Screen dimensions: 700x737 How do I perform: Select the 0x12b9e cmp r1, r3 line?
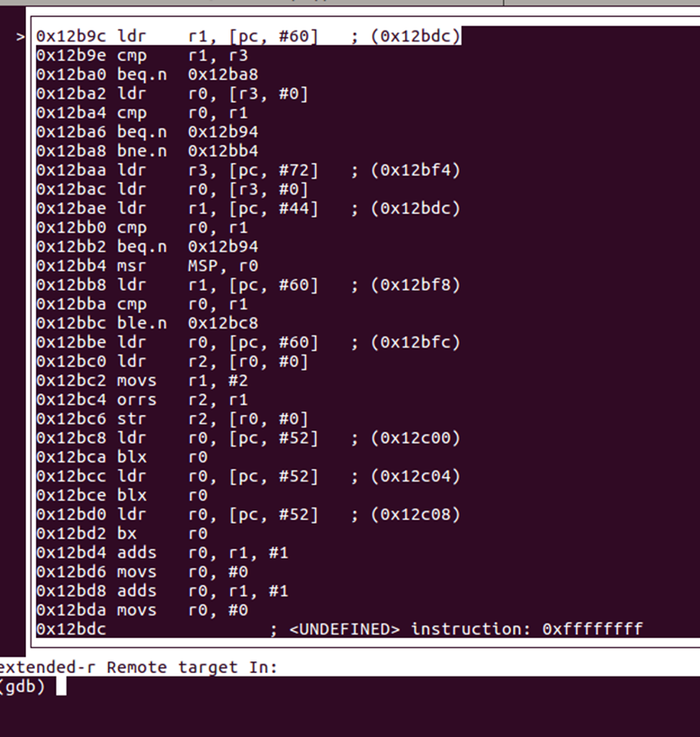tap(142, 56)
